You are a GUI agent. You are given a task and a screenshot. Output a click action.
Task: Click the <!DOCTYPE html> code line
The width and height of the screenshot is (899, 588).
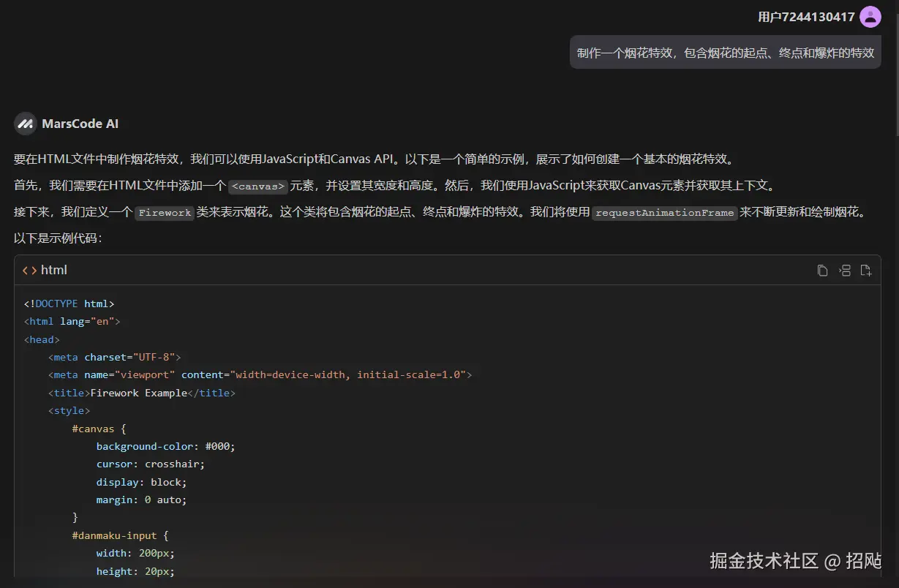click(x=69, y=304)
